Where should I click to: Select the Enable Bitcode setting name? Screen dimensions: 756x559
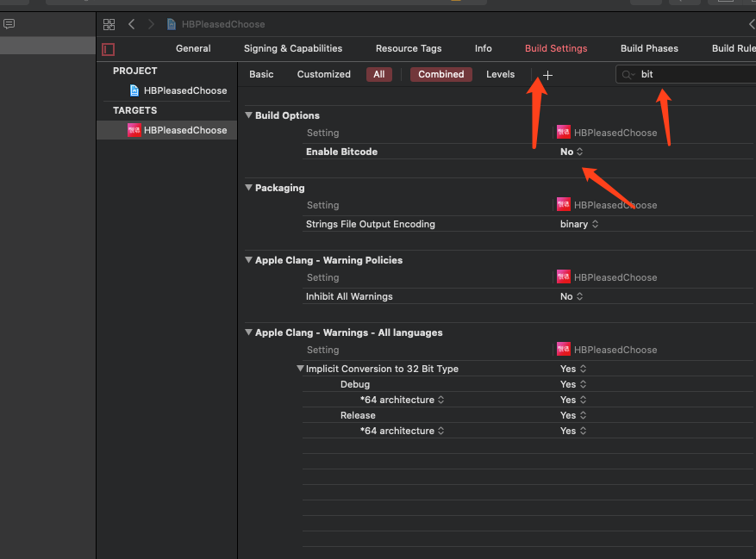341,152
